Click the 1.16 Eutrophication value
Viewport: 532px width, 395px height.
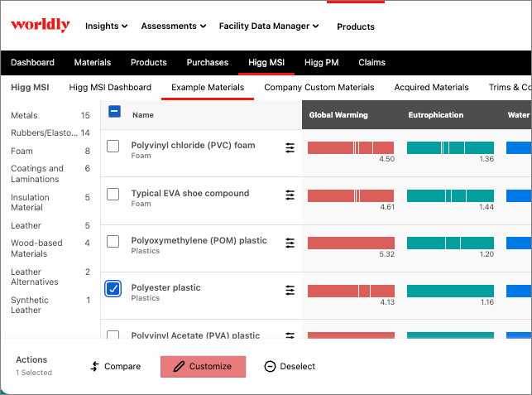pyautogui.click(x=486, y=302)
